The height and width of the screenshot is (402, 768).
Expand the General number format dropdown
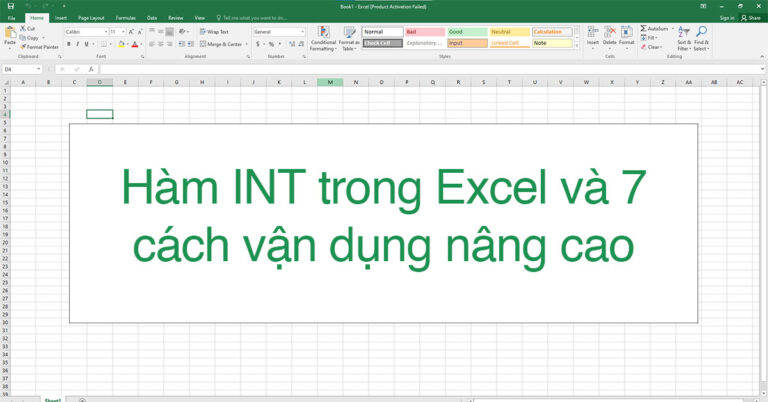(x=303, y=32)
